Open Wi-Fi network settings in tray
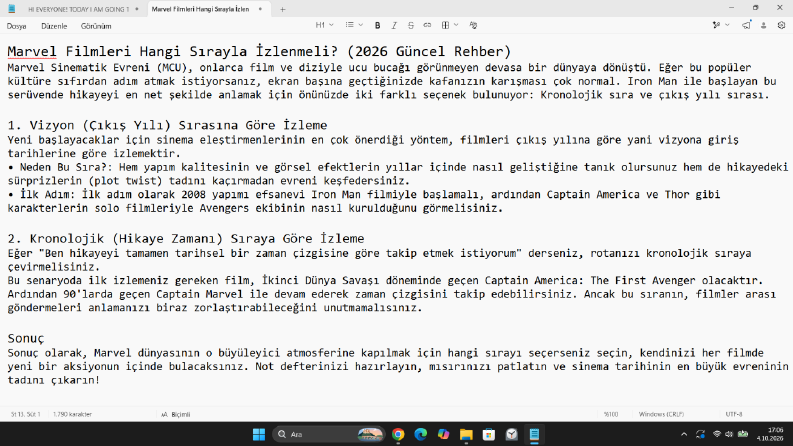This screenshot has width=793, height=446. point(717,434)
